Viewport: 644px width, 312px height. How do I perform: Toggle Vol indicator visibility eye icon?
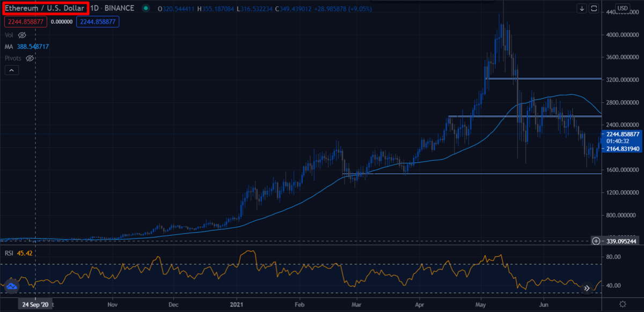[x=22, y=35]
